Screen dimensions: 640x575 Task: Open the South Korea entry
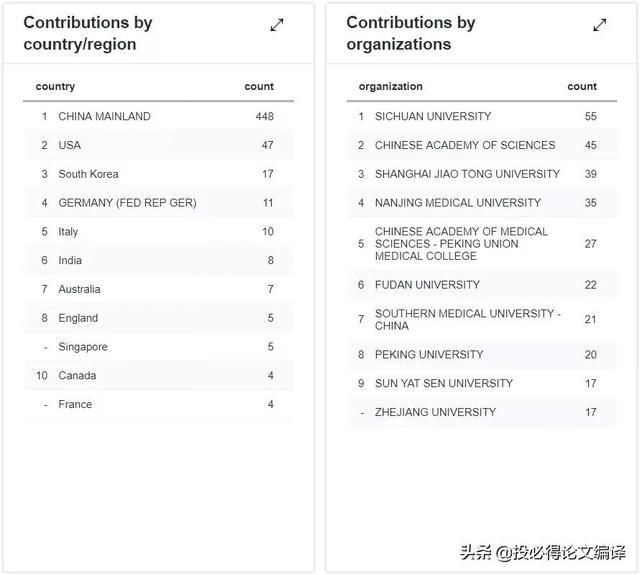pos(158,174)
